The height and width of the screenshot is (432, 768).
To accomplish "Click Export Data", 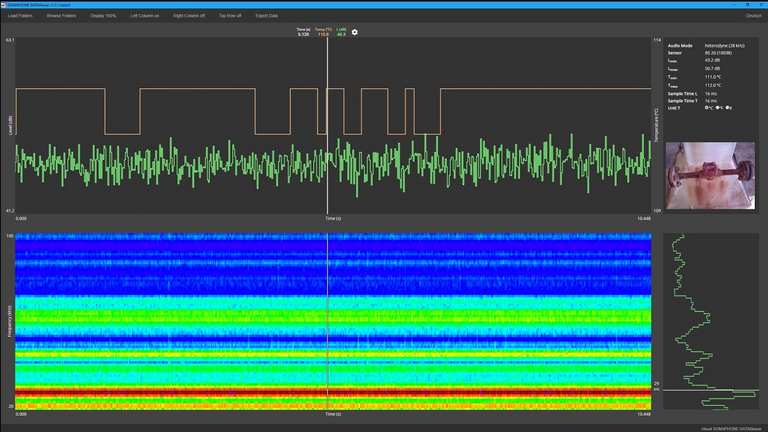I will pos(267,16).
